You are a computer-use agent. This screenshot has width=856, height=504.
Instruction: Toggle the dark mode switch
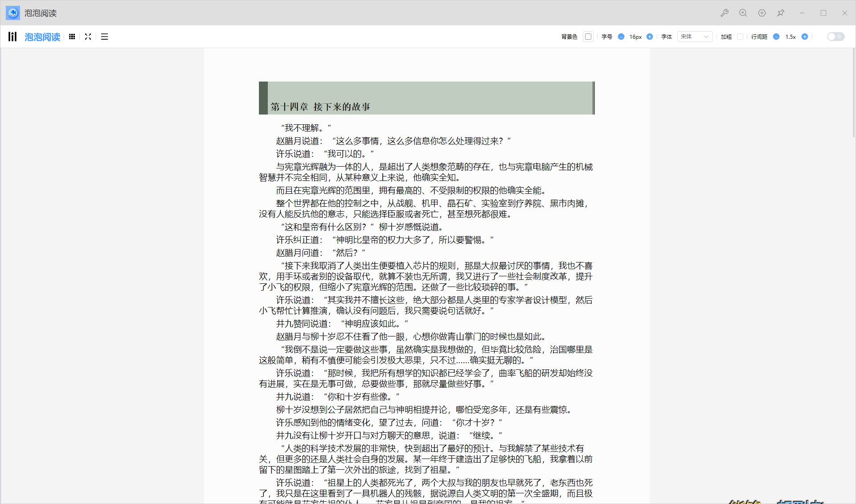836,37
